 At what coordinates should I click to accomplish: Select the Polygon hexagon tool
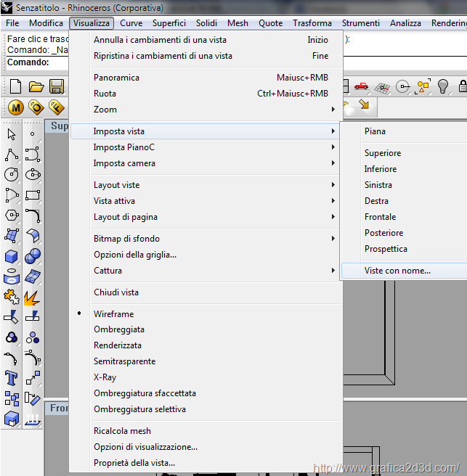pyautogui.click(x=12, y=216)
